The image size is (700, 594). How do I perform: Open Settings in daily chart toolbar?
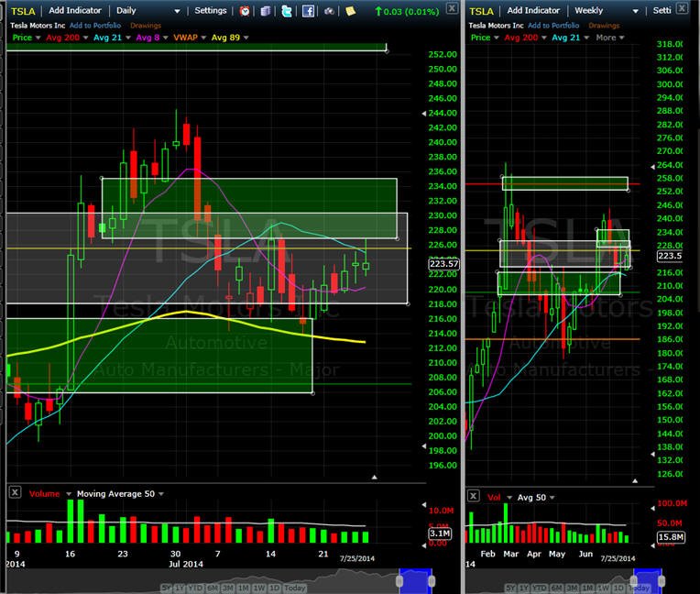coord(210,10)
